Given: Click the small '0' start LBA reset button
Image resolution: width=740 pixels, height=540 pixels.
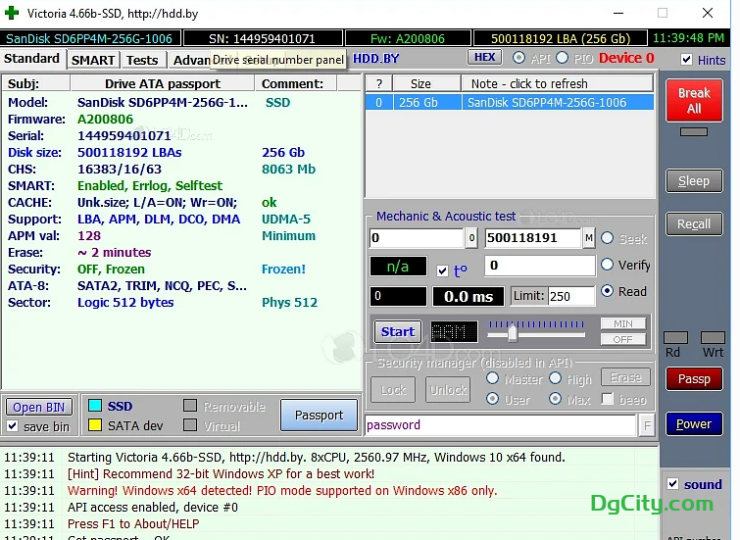Looking at the screenshot, I should (471, 239).
